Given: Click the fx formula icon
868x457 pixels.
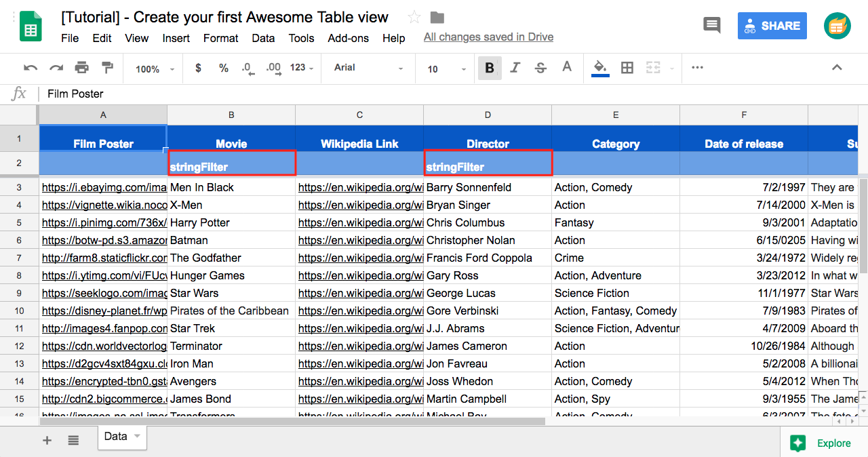Looking at the screenshot, I should tap(19, 94).
